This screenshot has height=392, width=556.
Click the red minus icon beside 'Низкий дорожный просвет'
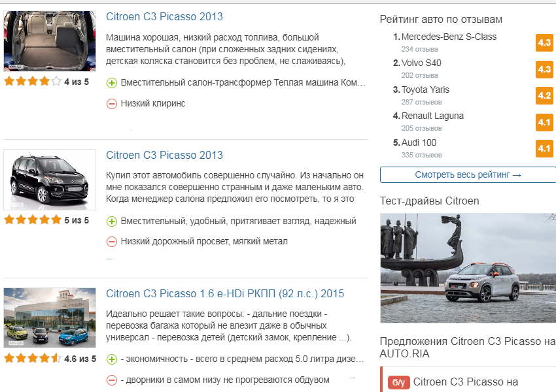pyautogui.click(x=112, y=242)
